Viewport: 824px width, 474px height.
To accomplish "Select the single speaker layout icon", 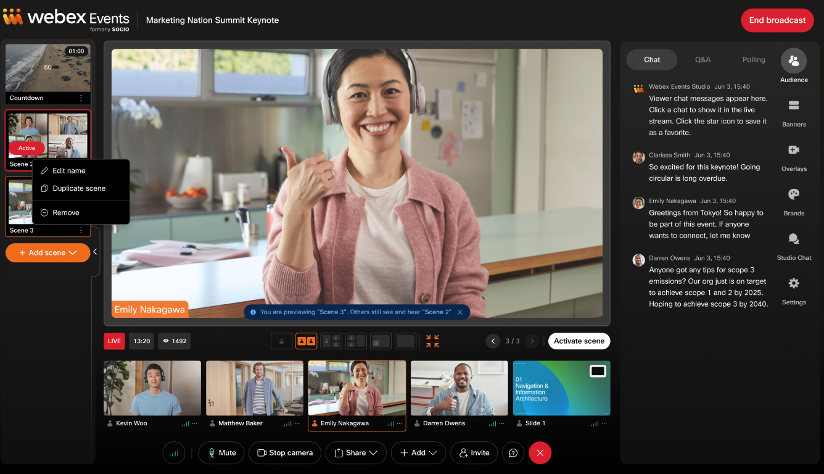I will tap(282, 341).
